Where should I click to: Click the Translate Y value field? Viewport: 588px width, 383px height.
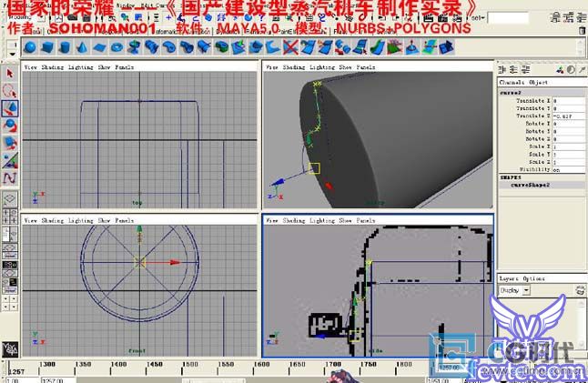click(x=569, y=108)
